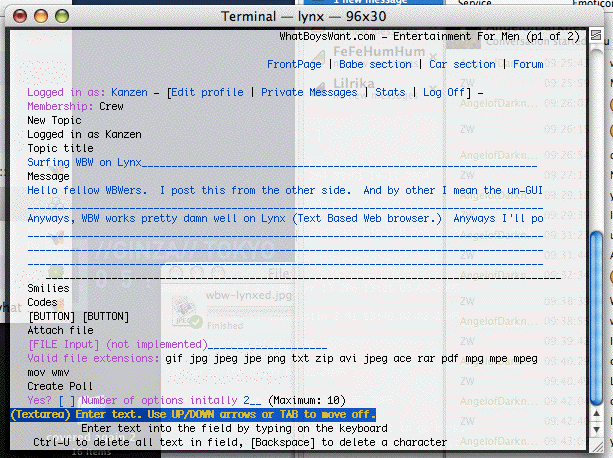The image size is (613, 458).
Task: Open Private Messages
Action: pos(310,92)
